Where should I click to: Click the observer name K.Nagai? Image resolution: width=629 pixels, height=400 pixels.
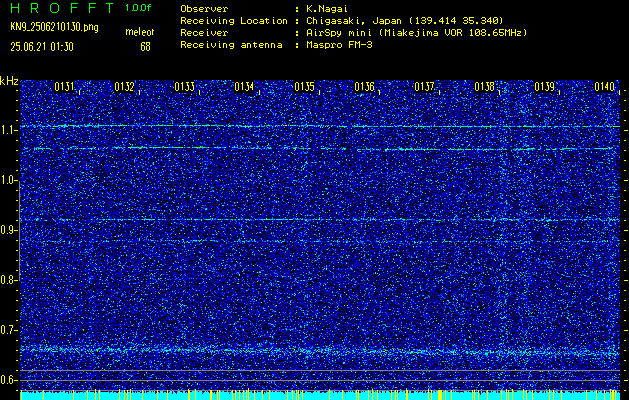(x=326, y=8)
